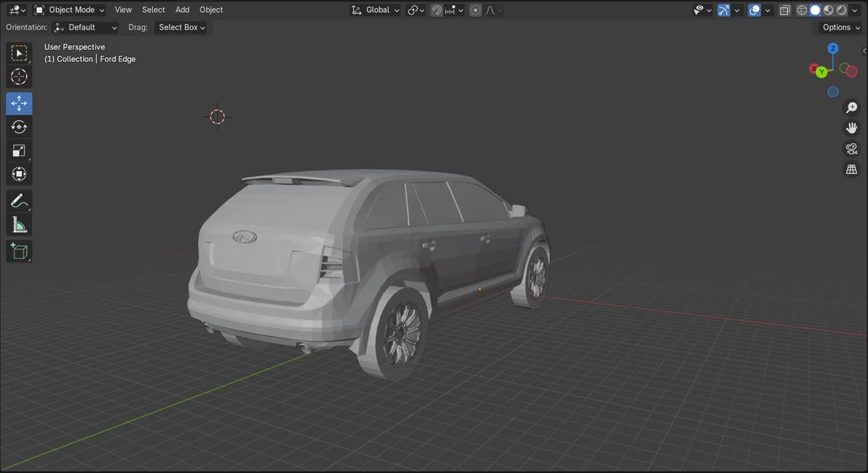
Task: Click the Z axis on navigation gizmo
Action: (x=832, y=48)
